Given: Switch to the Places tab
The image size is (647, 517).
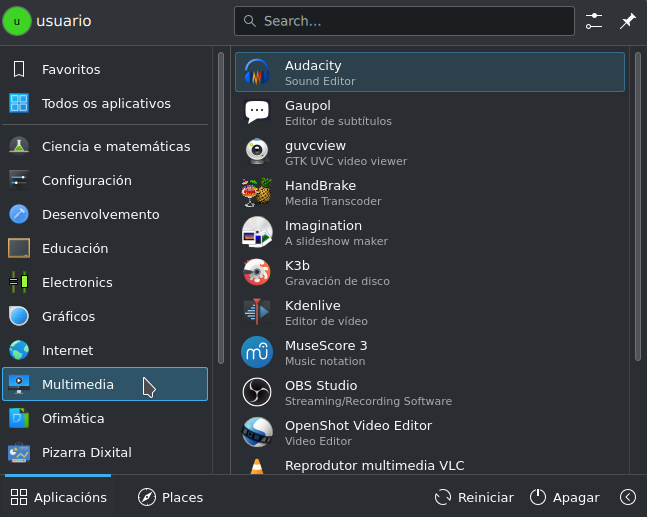Looking at the screenshot, I should [170, 497].
